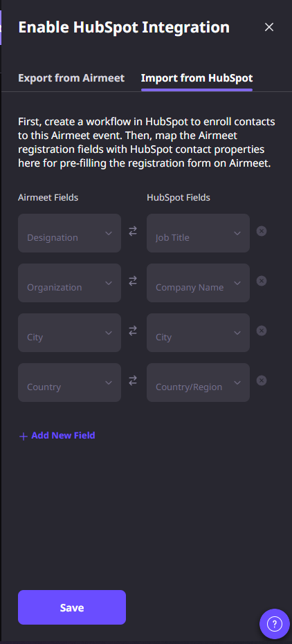Remove the Organization to Company Name mapping
This screenshot has height=644, width=292.
(262, 281)
